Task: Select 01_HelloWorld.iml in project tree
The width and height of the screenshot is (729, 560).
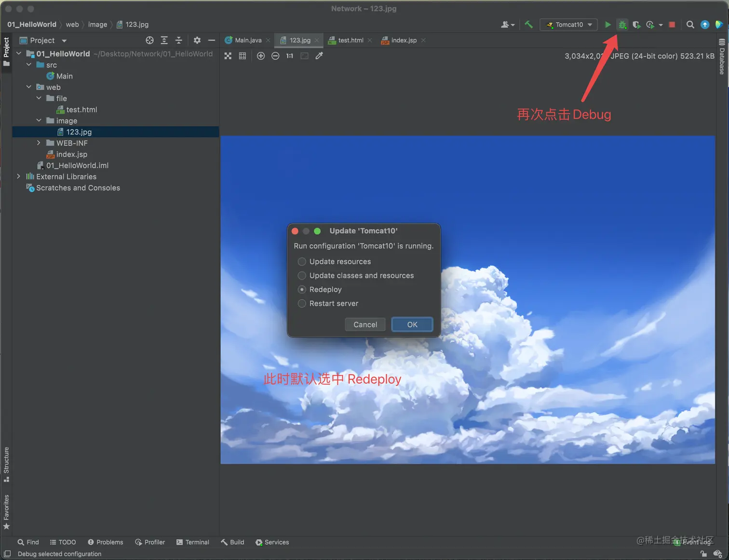Action: [73, 165]
